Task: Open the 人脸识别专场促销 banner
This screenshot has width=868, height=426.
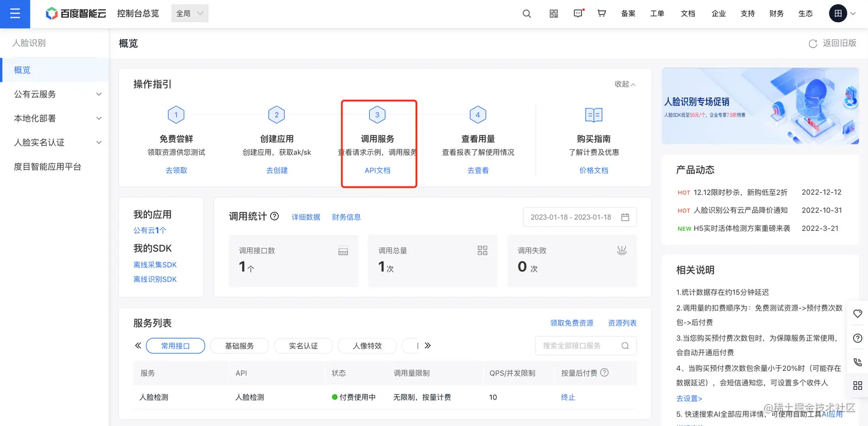Action: click(x=760, y=106)
